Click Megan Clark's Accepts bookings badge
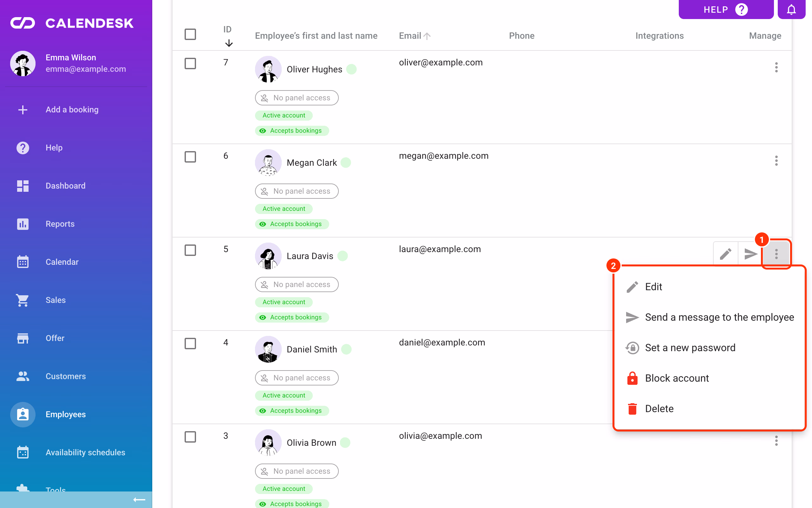 point(291,224)
